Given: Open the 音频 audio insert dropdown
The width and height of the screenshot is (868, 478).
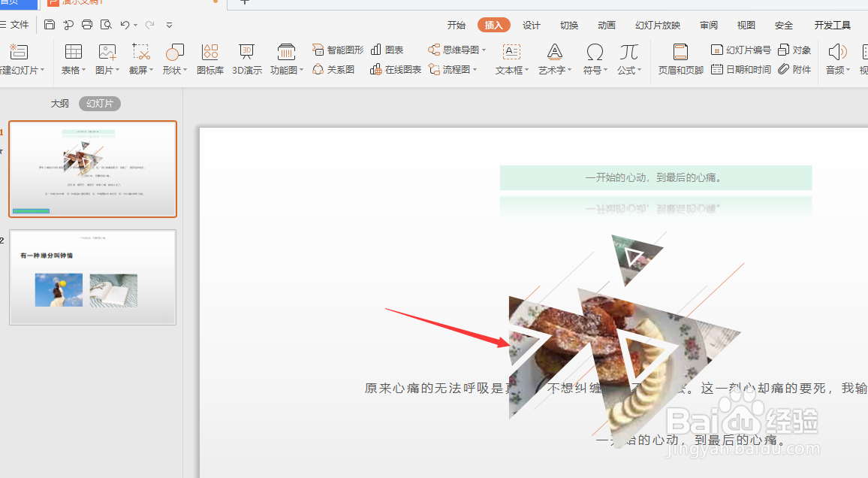Looking at the screenshot, I should [836, 59].
